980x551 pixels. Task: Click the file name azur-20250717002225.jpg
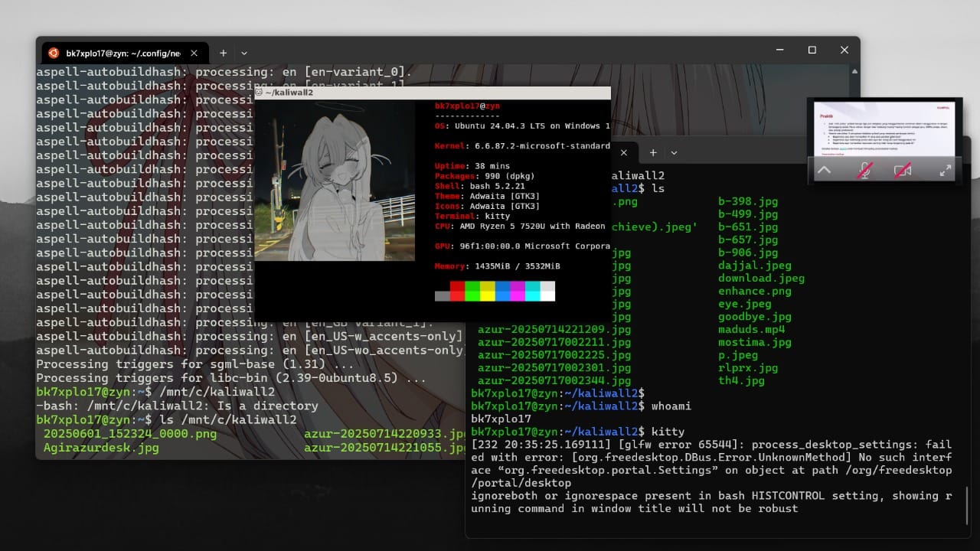pyautogui.click(x=554, y=355)
